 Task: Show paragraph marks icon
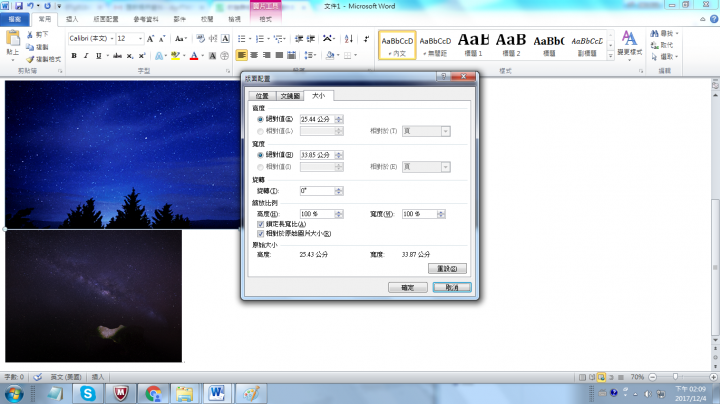pos(366,39)
